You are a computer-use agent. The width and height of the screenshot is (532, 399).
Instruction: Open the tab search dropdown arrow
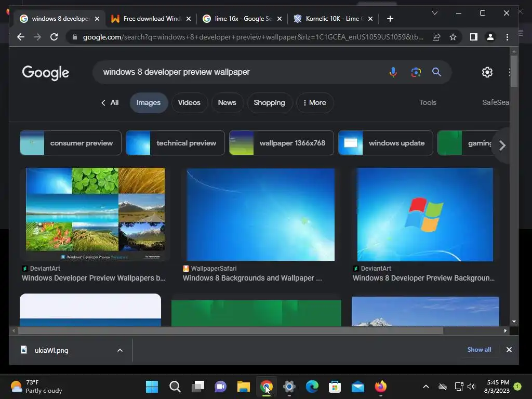point(435,13)
